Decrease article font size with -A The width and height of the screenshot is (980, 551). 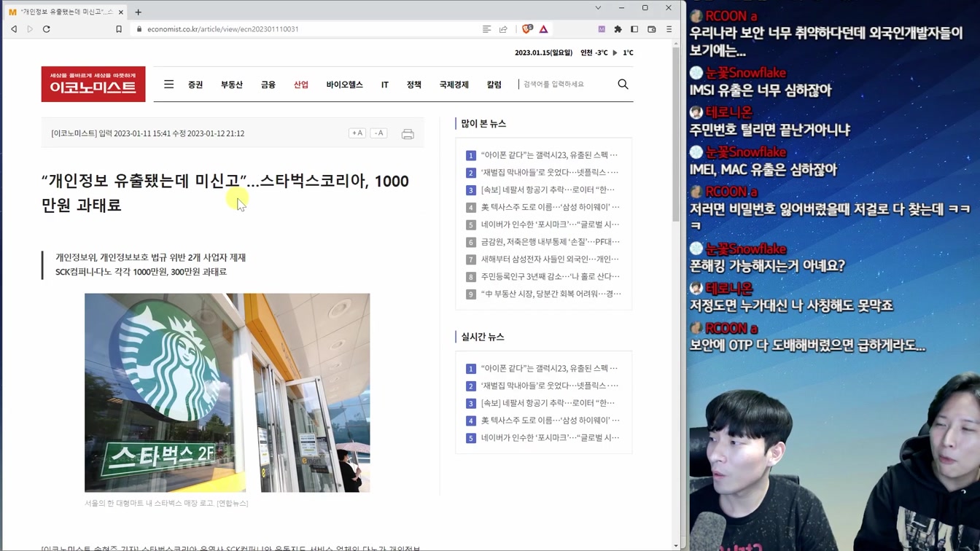pyautogui.click(x=378, y=133)
